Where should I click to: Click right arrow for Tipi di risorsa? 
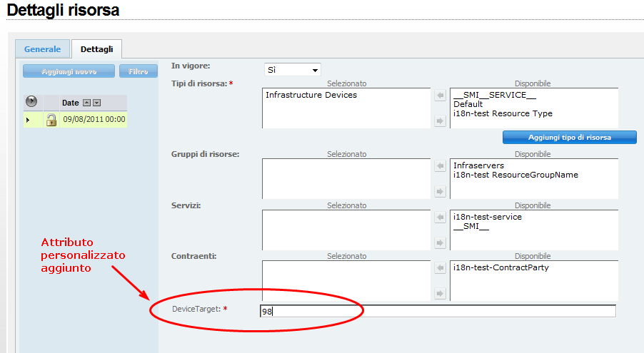coord(440,121)
